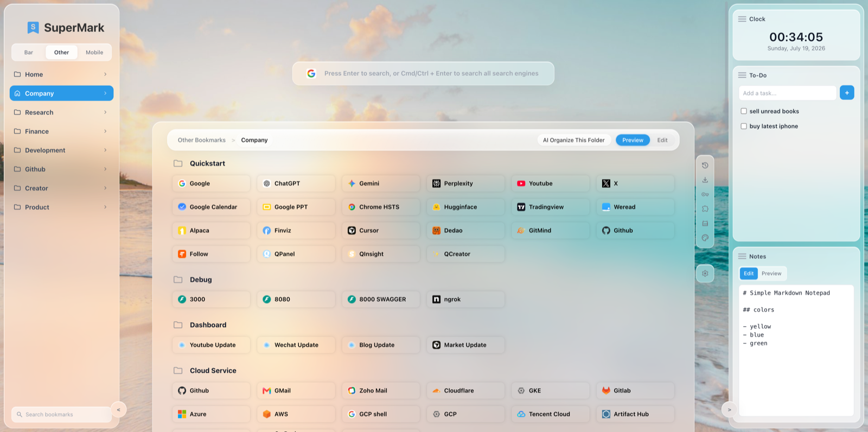This screenshot has width=868, height=432.
Task: Expand the Development folder chevron
Action: coord(105,150)
